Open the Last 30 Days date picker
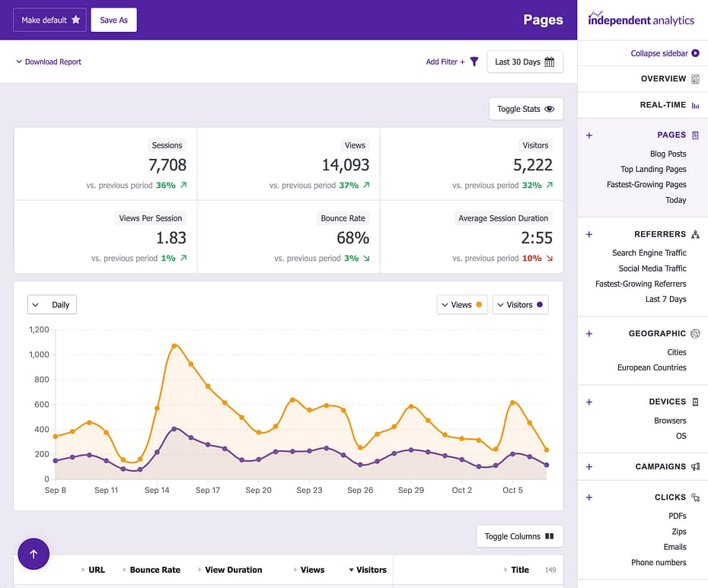 [x=525, y=62]
